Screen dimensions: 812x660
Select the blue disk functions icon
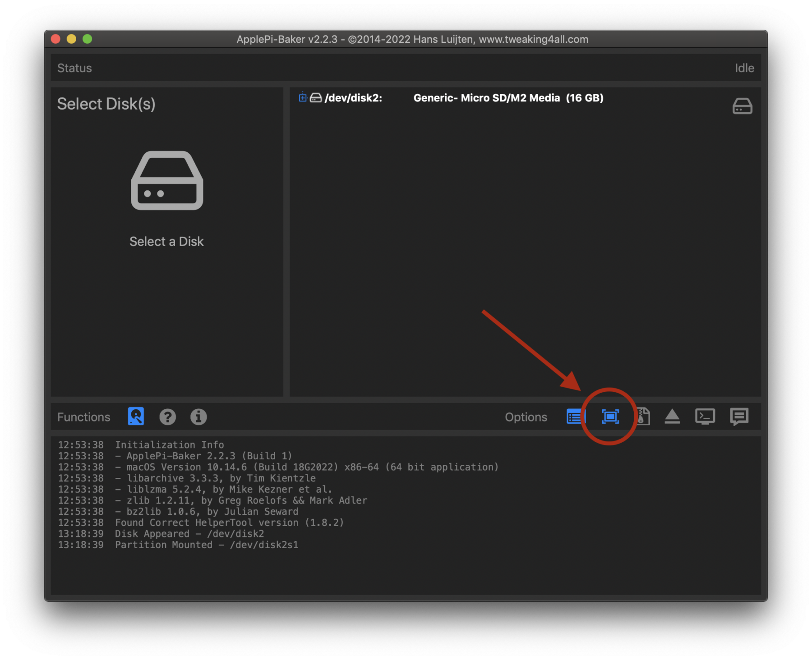(x=135, y=417)
